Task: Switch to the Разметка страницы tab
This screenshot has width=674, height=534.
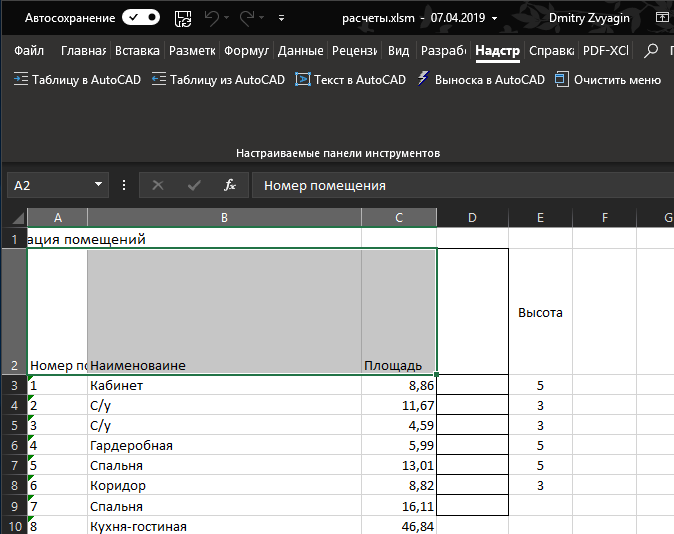Action: pyautogui.click(x=192, y=51)
